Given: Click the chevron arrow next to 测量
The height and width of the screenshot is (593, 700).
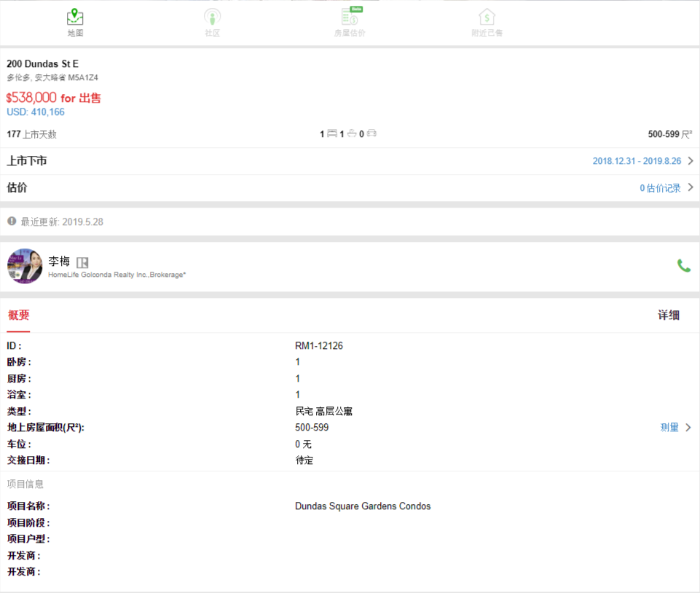Looking at the screenshot, I should click(688, 428).
